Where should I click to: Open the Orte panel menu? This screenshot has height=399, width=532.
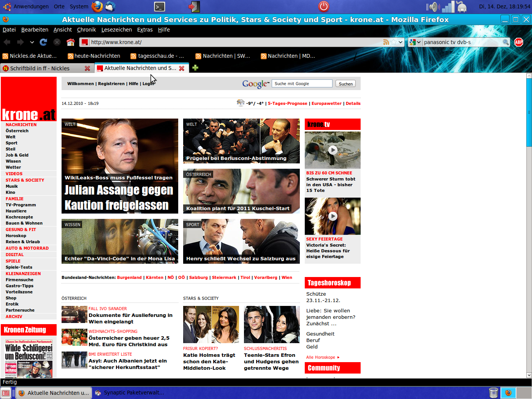pyautogui.click(x=59, y=6)
